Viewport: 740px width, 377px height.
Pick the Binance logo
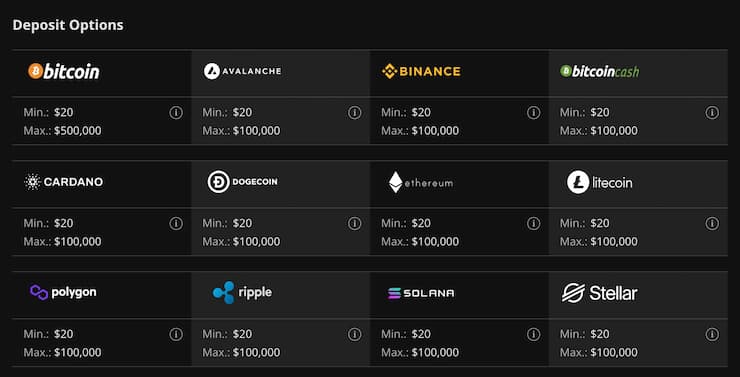[421, 71]
